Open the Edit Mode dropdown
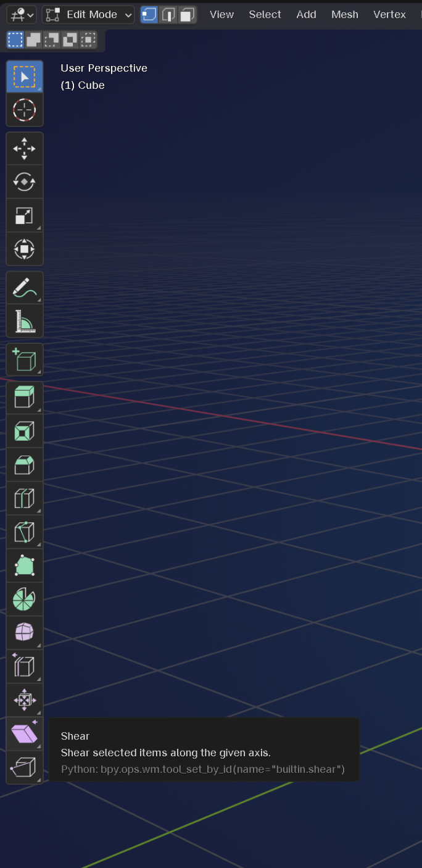 click(88, 15)
